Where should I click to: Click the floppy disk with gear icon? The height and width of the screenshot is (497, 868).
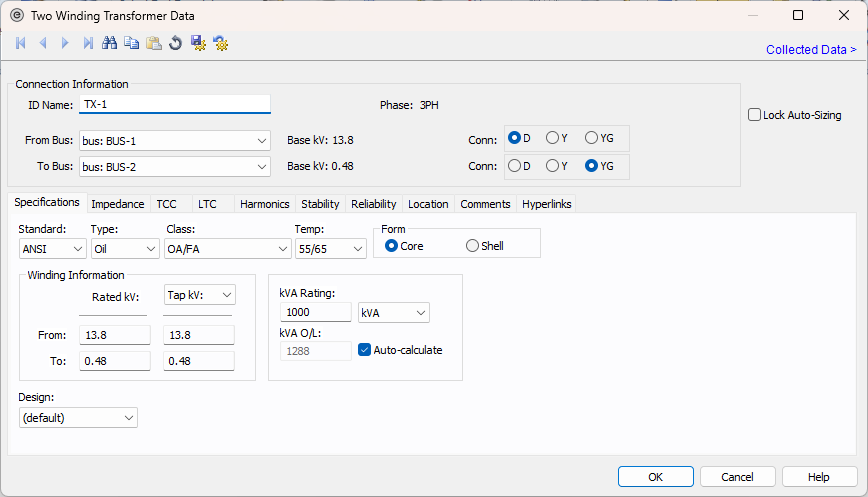[198, 43]
